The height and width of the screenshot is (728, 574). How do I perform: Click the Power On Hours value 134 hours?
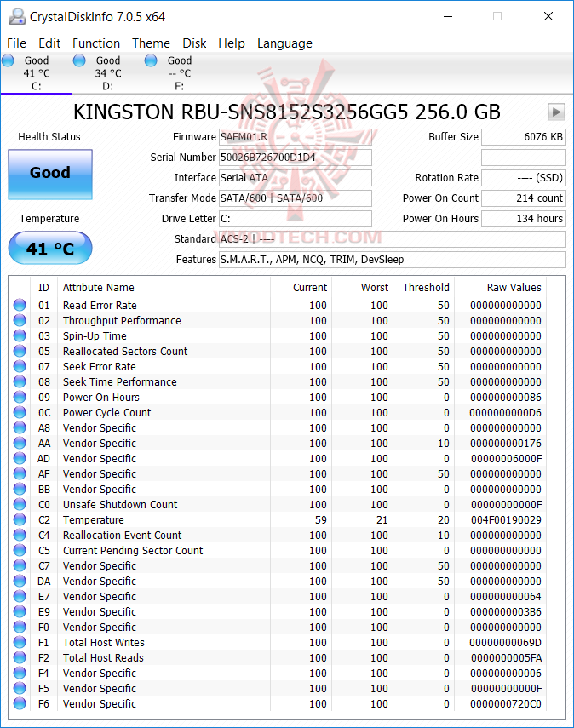click(524, 219)
